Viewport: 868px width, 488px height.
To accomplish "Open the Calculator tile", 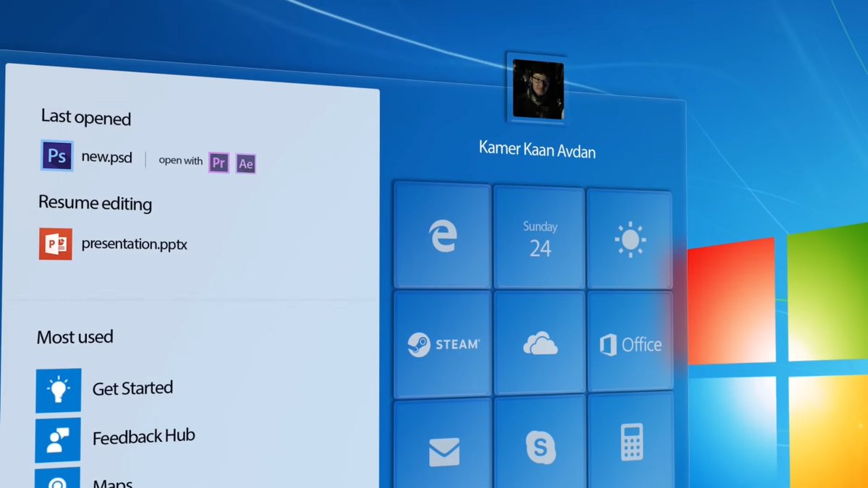I will 630,441.
